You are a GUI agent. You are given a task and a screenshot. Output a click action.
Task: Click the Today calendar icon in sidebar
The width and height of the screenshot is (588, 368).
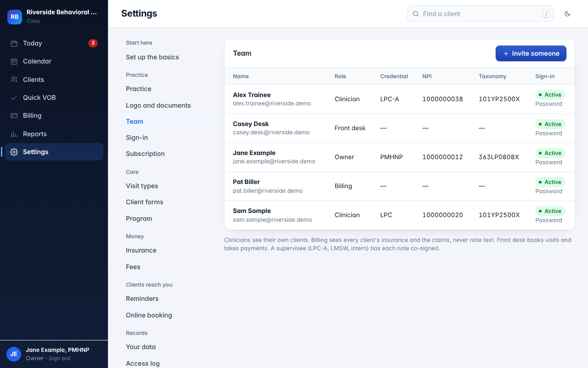click(14, 43)
